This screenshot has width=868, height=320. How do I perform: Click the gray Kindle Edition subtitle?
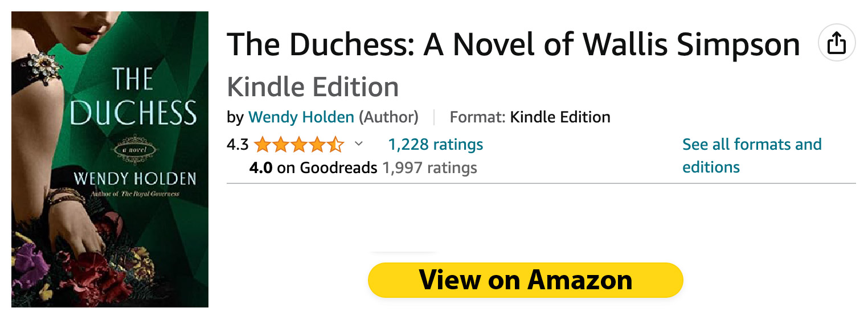pyautogui.click(x=313, y=87)
